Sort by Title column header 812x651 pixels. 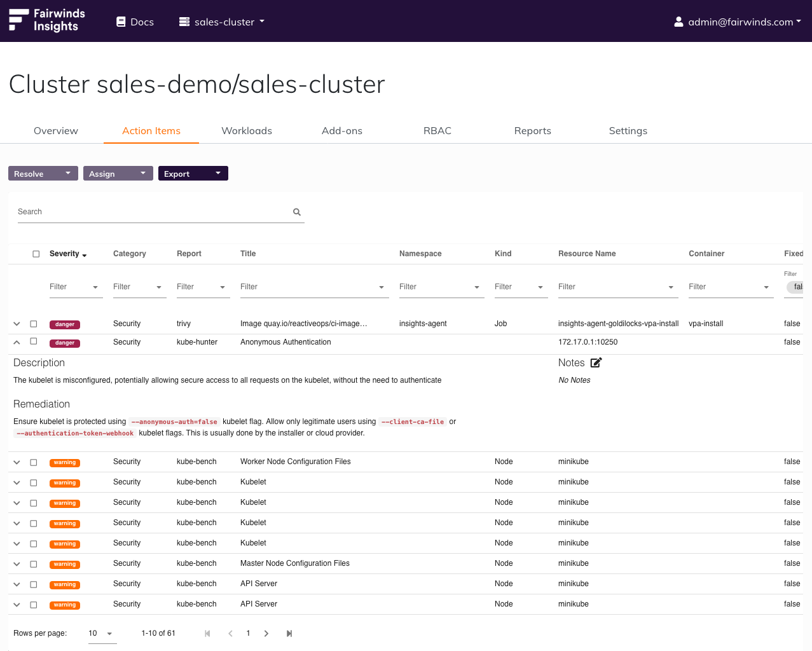coord(248,254)
